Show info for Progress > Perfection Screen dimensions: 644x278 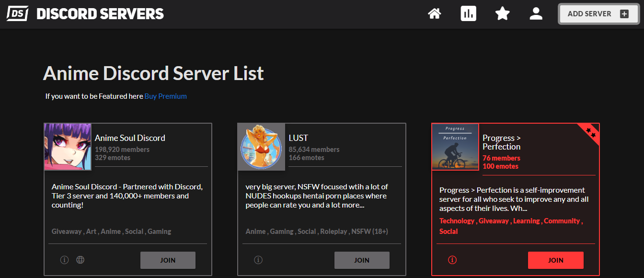point(452,260)
